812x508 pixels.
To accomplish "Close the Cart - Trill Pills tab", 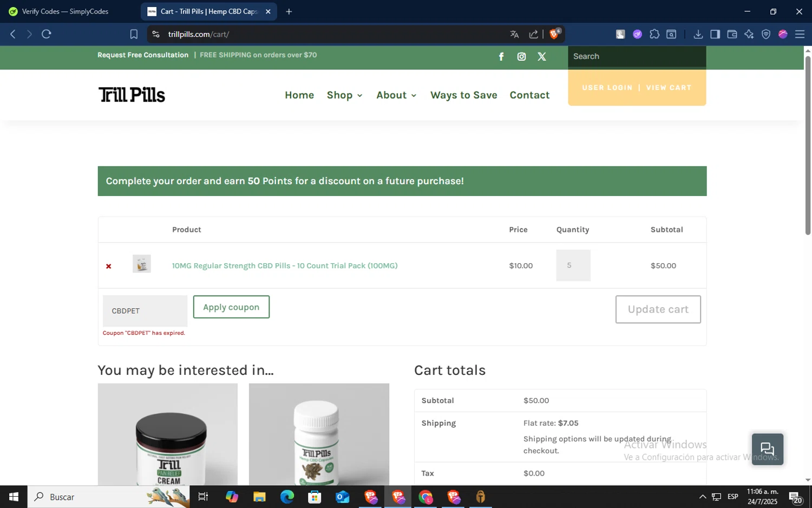I will [268, 11].
